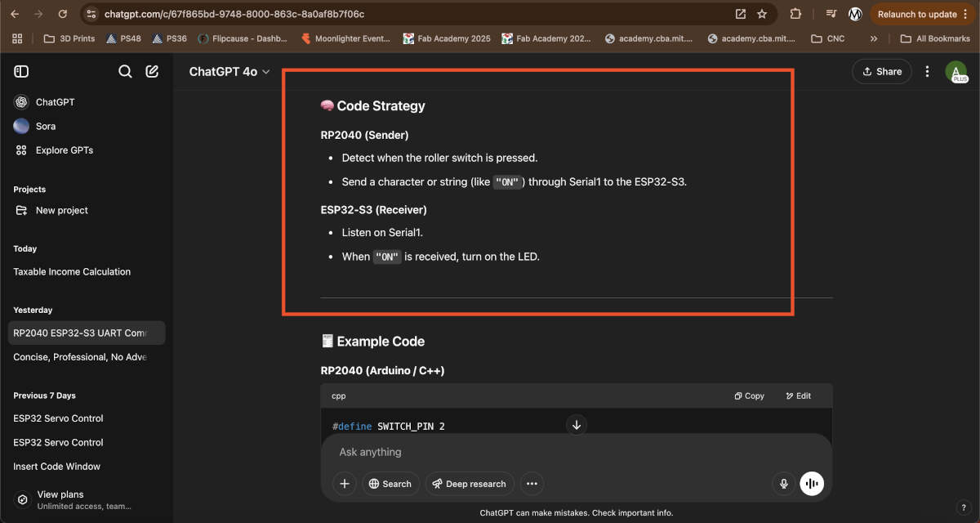The height and width of the screenshot is (523, 980).
Task: Start voice mode with the waveform button
Action: coord(812,484)
